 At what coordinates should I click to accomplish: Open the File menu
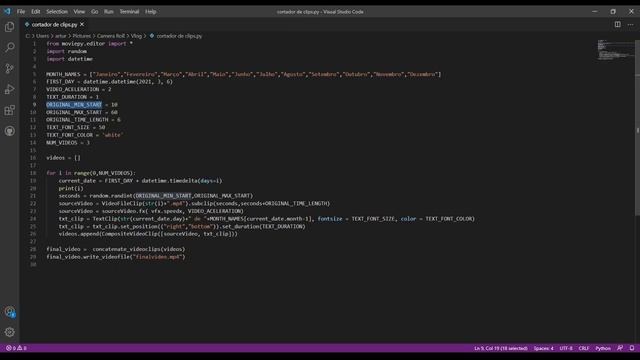tap(21, 11)
